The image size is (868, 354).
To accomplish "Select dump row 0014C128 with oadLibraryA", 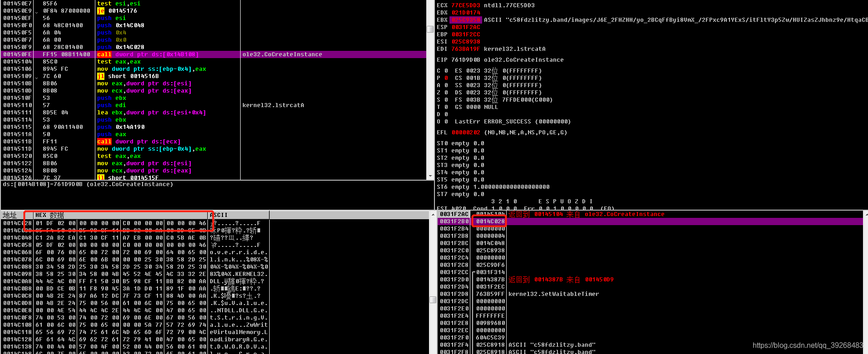I will pyautogui.click(x=135, y=339).
